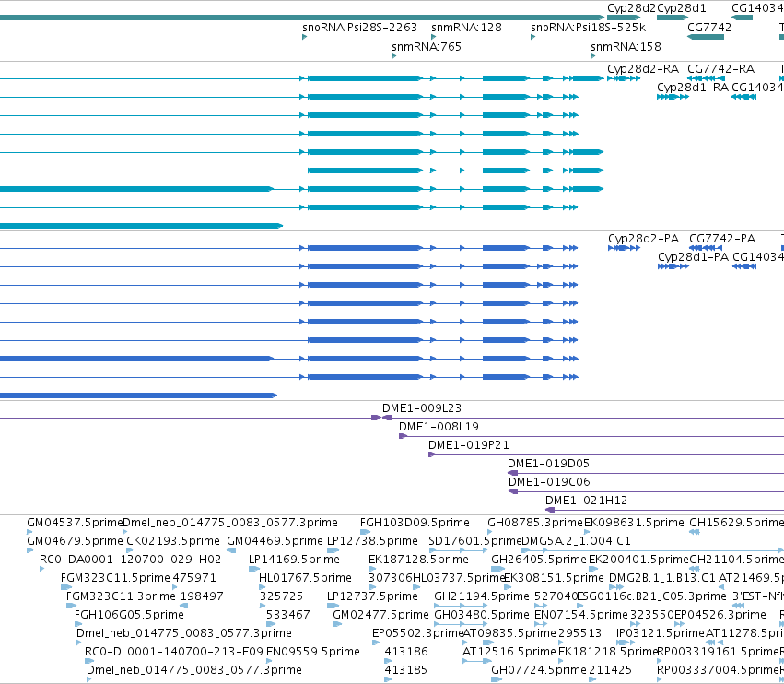
Task: Click the 198497 EST label
Action: pos(202,596)
